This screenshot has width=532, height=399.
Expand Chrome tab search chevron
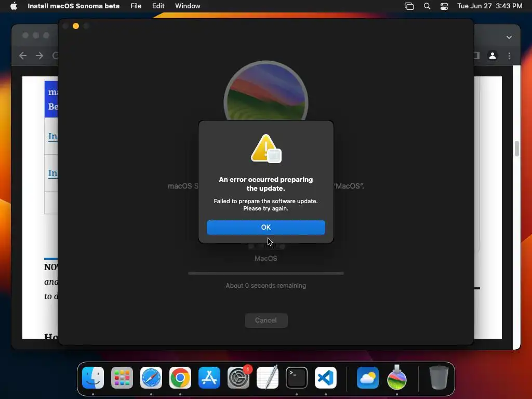(x=509, y=37)
